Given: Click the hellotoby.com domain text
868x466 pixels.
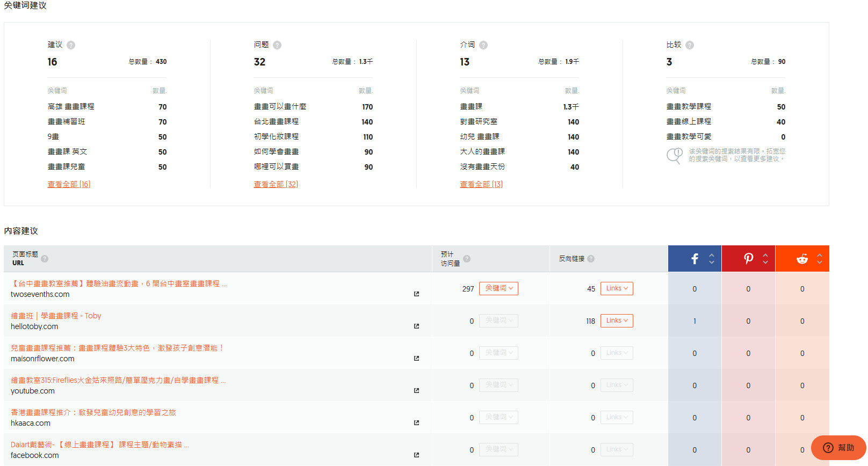Looking at the screenshot, I should click(x=34, y=326).
